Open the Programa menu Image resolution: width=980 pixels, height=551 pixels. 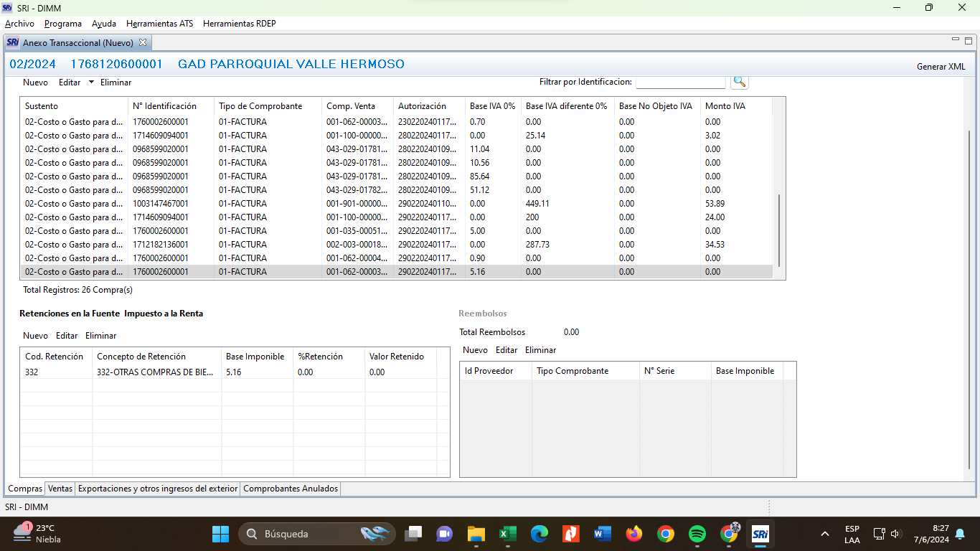(63, 24)
